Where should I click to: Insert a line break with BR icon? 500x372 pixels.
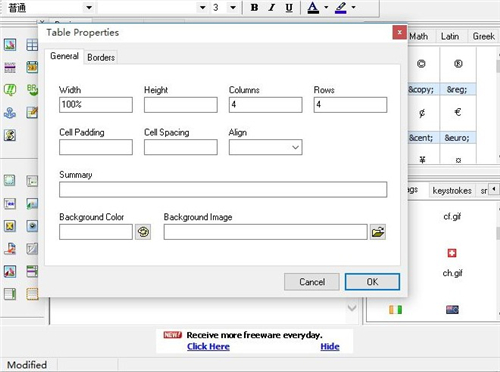32,90
